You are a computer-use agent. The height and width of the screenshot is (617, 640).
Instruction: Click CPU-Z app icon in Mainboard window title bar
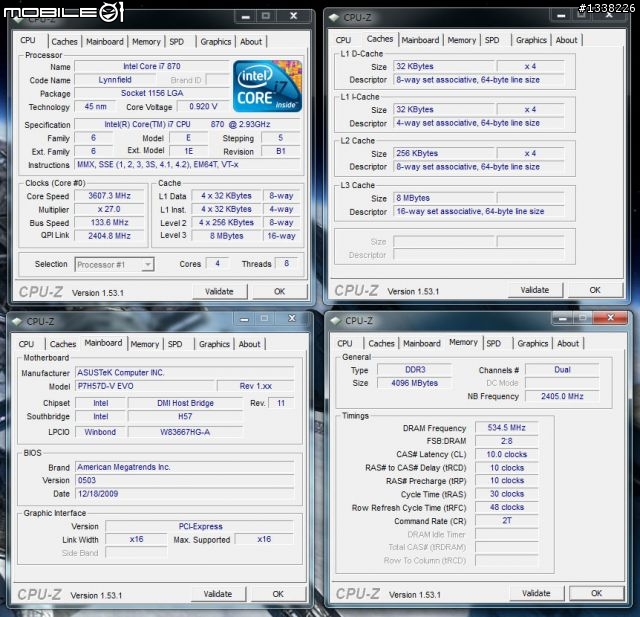click(x=17, y=322)
